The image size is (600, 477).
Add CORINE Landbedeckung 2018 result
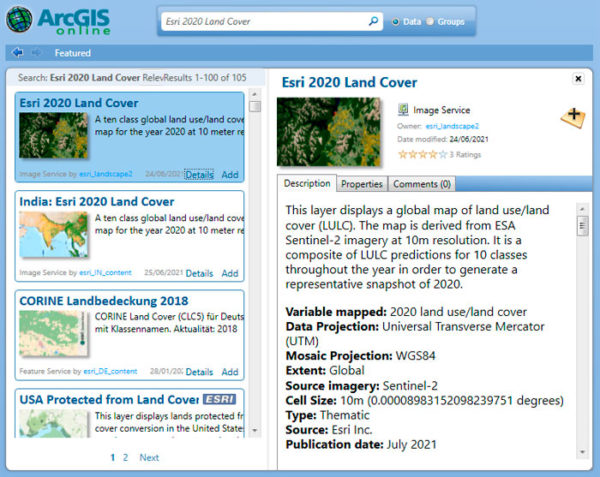[x=230, y=372]
